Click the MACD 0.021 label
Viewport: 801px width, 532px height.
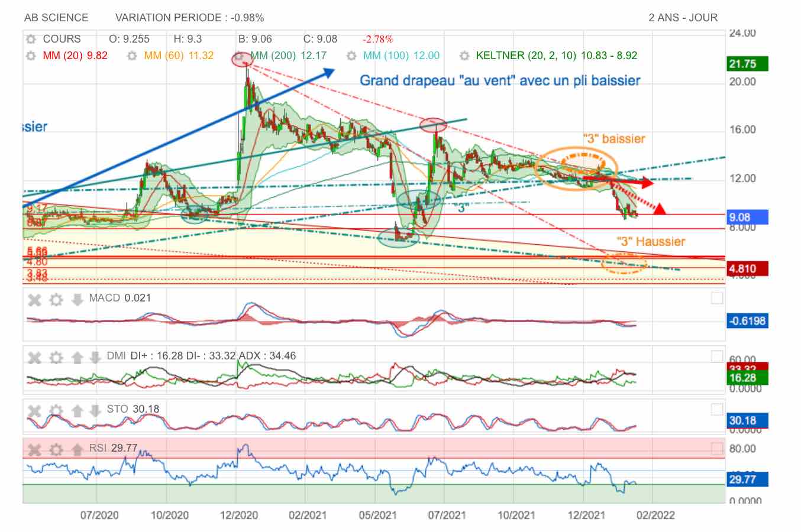click(x=119, y=298)
